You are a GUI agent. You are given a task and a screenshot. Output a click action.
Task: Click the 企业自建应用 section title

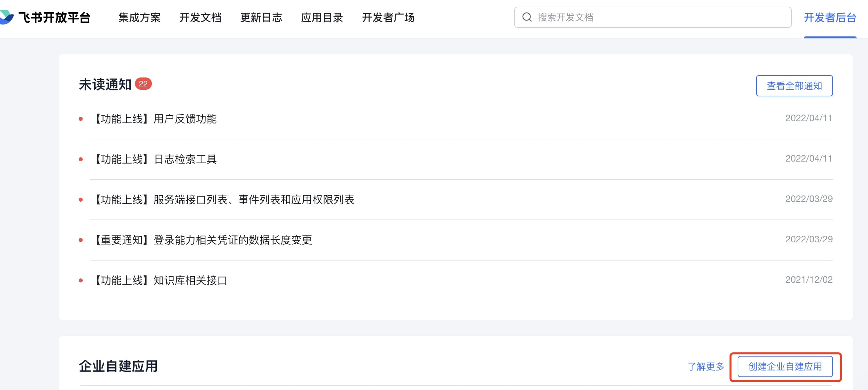point(118,366)
